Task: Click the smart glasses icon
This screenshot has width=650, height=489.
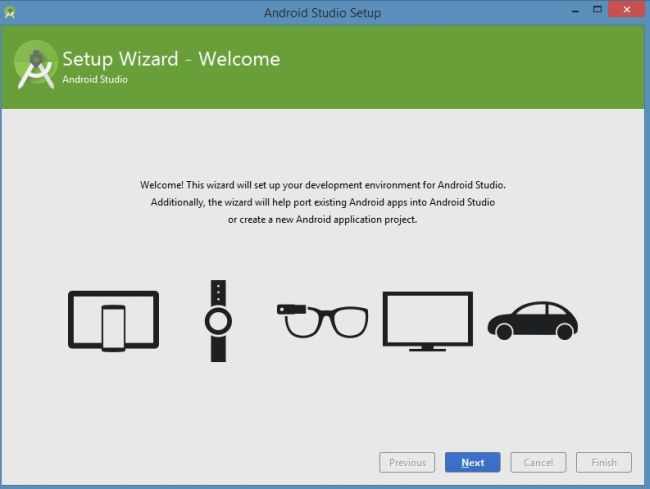Action: (323, 321)
